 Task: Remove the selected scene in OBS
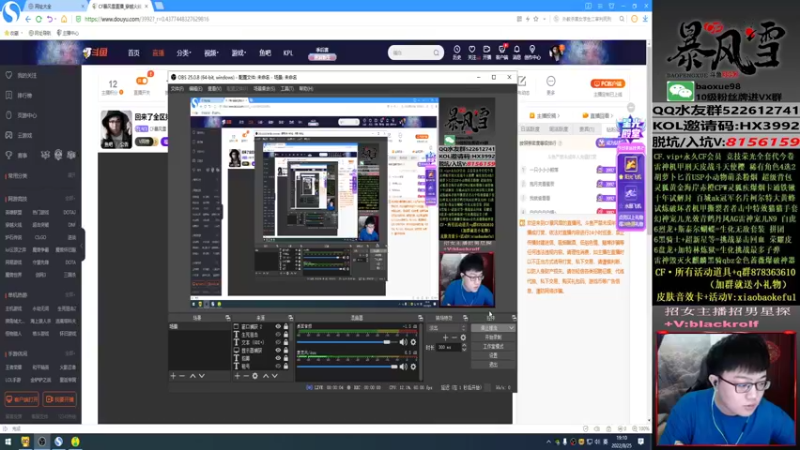pyautogui.click(x=182, y=376)
